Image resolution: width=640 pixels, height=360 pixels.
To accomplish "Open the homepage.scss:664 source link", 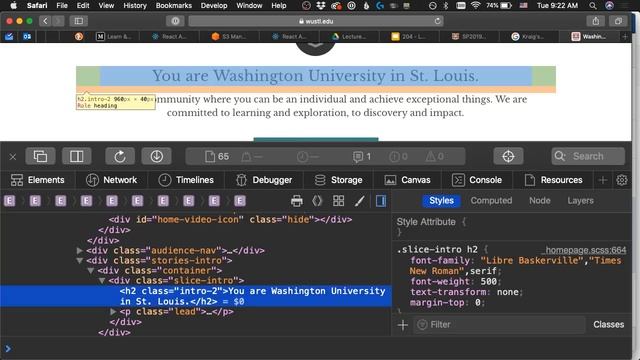I will pos(585,250).
